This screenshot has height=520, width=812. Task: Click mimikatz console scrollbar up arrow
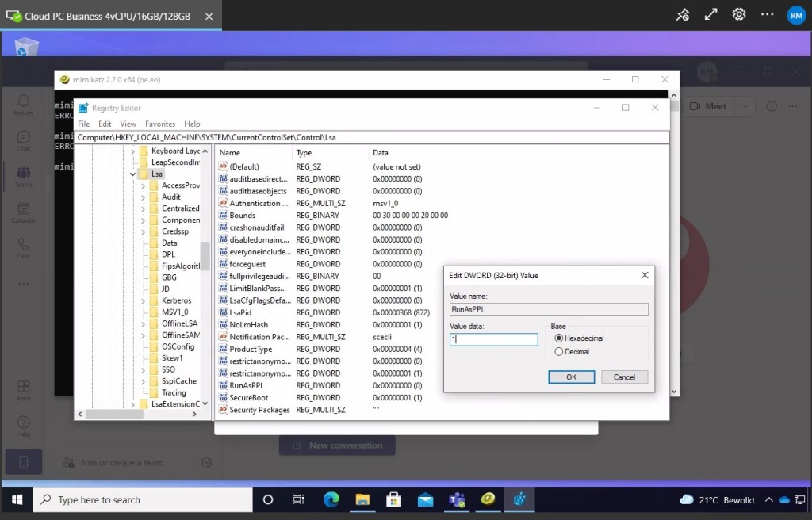click(674, 95)
